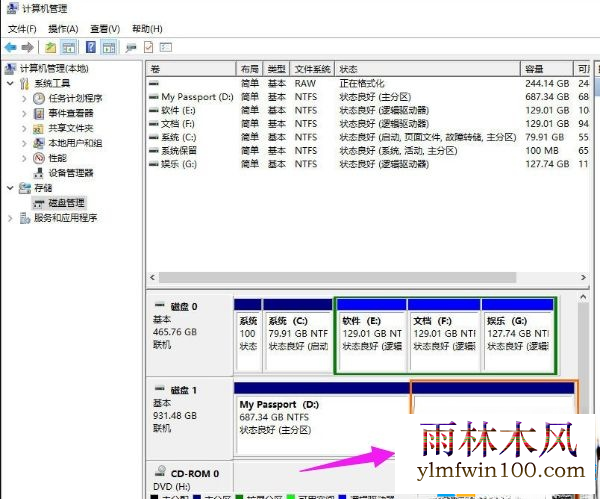Open the View (查看) menu
The height and width of the screenshot is (499, 600).
point(105,29)
